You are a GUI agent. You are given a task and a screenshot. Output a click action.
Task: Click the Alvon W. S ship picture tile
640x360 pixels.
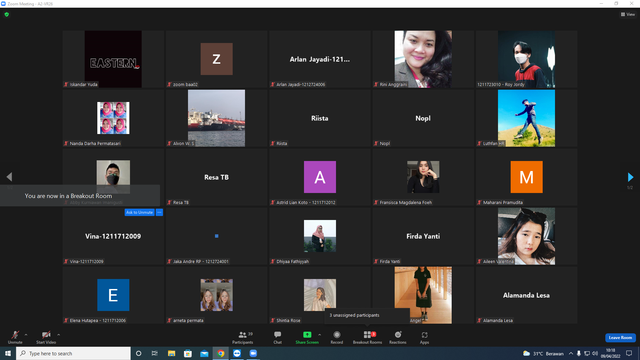(x=216, y=118)
